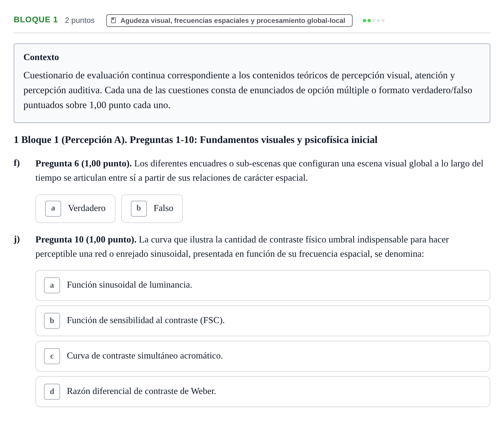The width and height of the screenshot is (504, 426).
Task: Click the bookmark icon in topic tag
Action: (x=113, y=21)
